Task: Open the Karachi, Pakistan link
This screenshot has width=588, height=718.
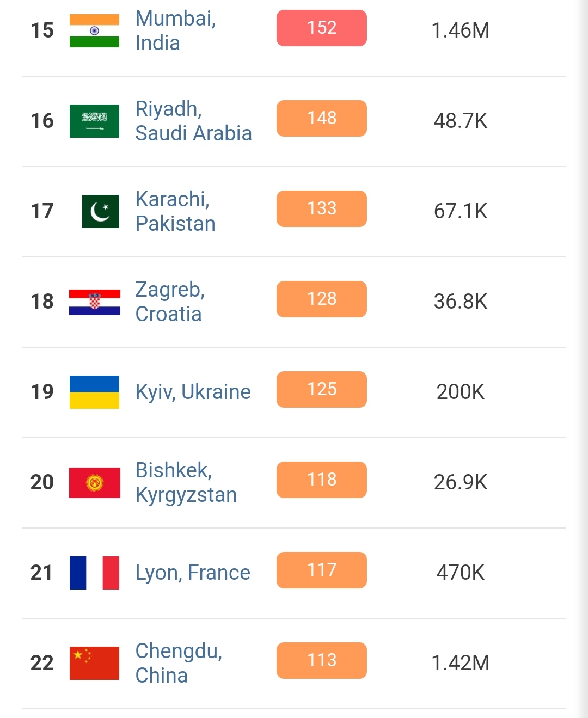Action: point(175,211)
